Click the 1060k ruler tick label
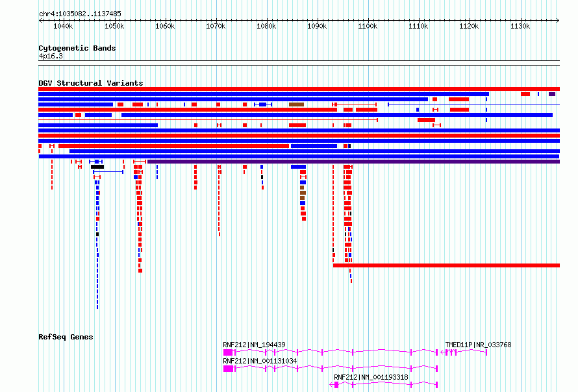This screenshot has width=578, height=392. 165,27
